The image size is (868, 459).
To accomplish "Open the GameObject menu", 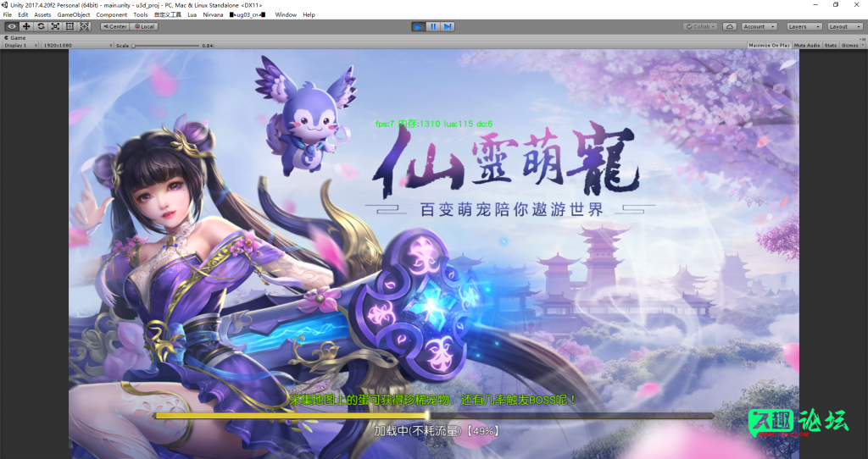I will point(73,14).
